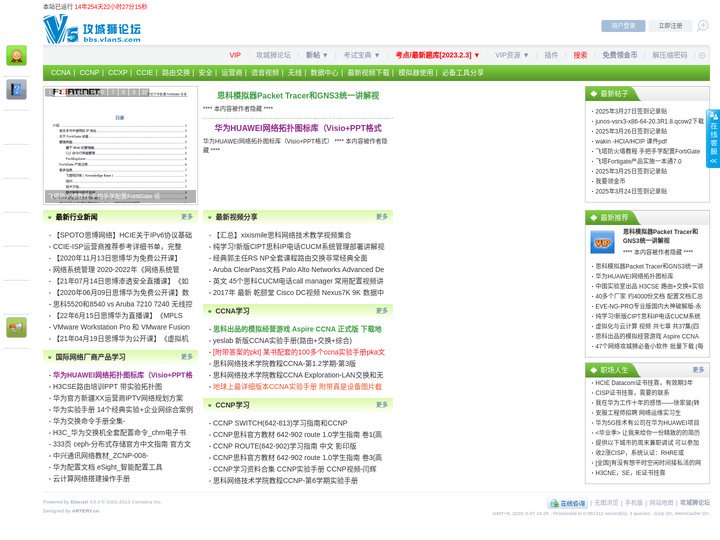Viewport: 720px width, 540px height.
Task: Open the 云计算网络搭建操作手册 link
Action: (x=91, y=479)
